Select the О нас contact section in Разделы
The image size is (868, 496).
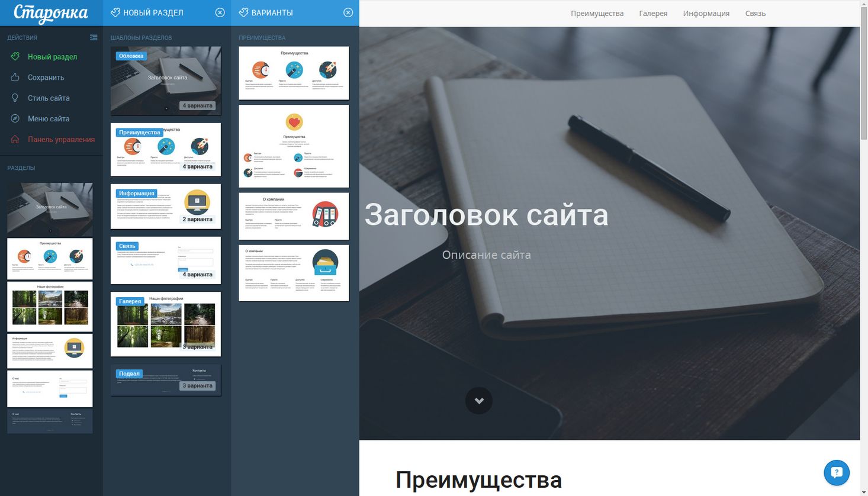tap(50, 389)
